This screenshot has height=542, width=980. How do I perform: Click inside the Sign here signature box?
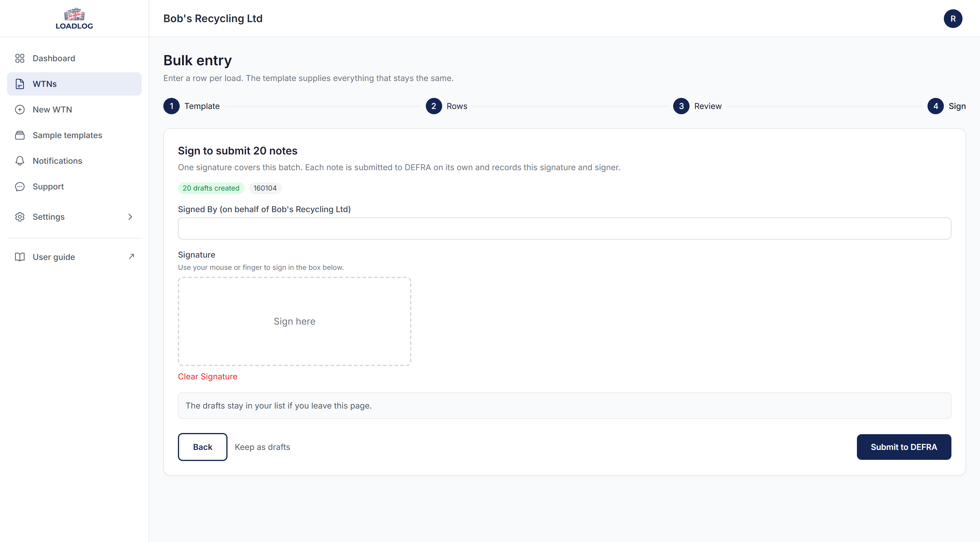click(x=295, y=321)
